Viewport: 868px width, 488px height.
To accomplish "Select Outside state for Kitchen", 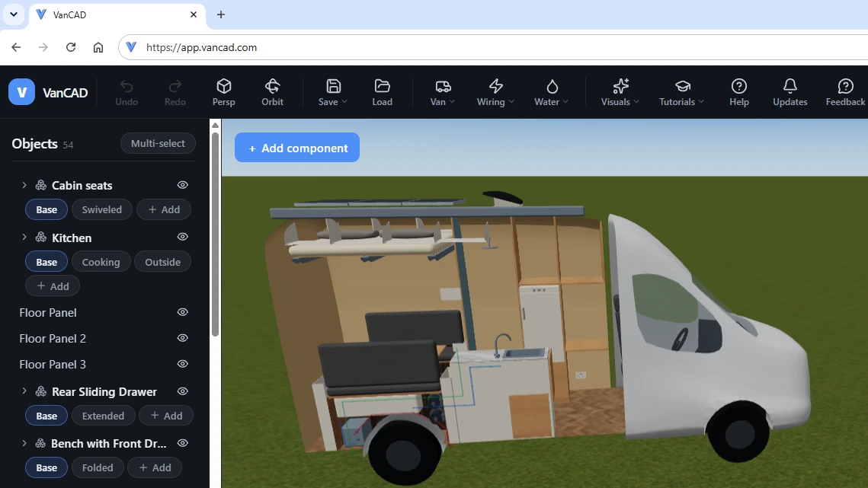I will point(163,262).
